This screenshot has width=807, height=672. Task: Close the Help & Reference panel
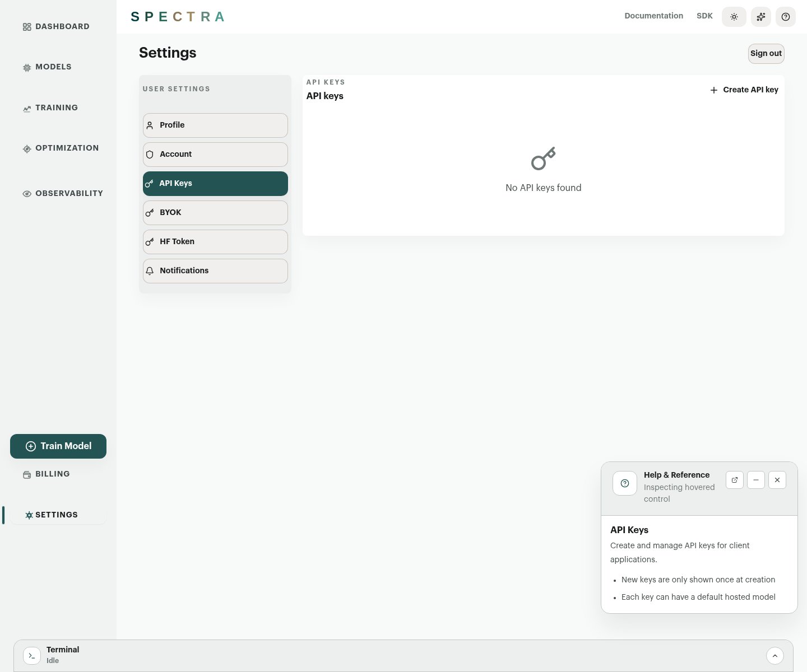coord(777,480)
